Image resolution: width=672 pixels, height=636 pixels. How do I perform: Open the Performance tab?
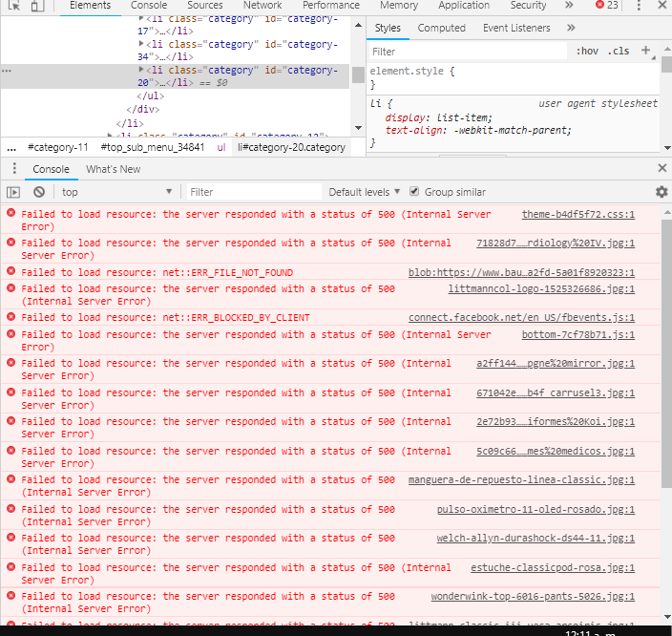[331, 6]
